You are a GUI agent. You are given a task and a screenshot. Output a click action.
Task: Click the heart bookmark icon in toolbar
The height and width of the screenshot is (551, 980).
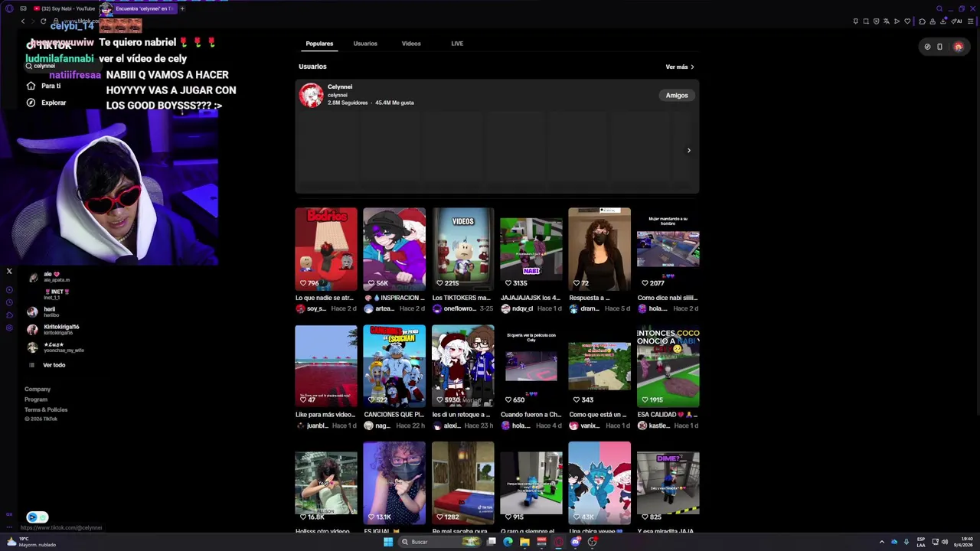(x=907, y=21)
